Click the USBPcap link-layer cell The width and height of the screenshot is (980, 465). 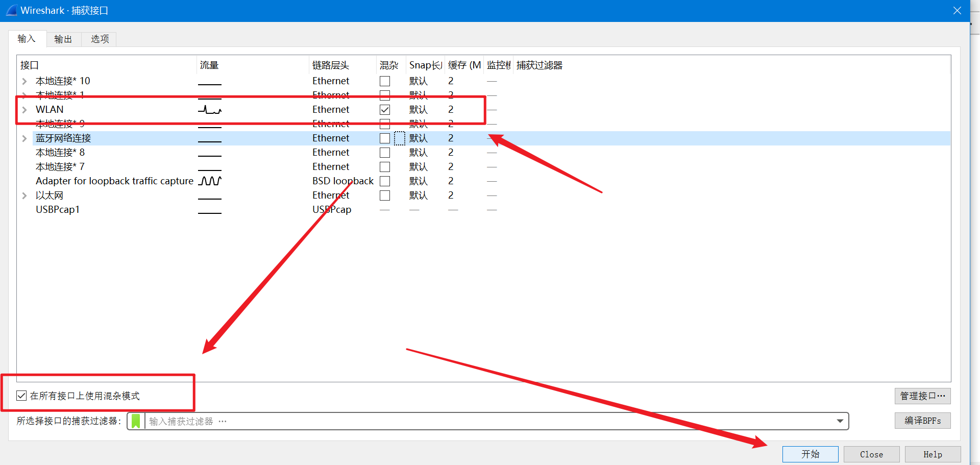[x=332, y=209]
